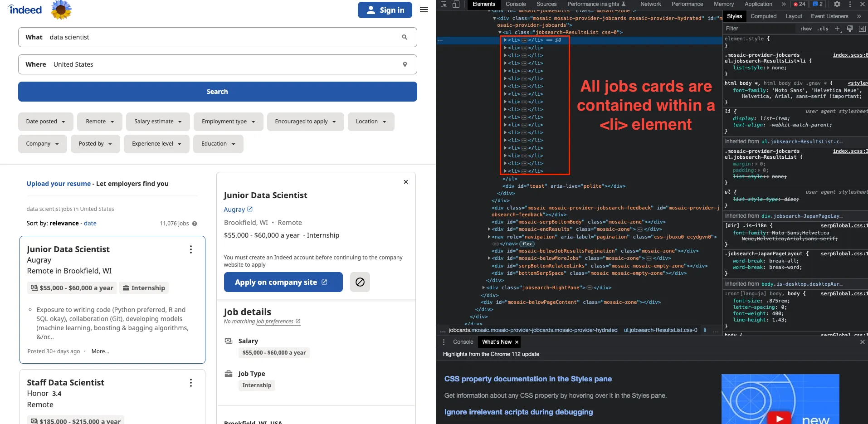This screenshot has width=868, height=424.
Task: Click the search magnifier icon in What field
Action: 405,37
